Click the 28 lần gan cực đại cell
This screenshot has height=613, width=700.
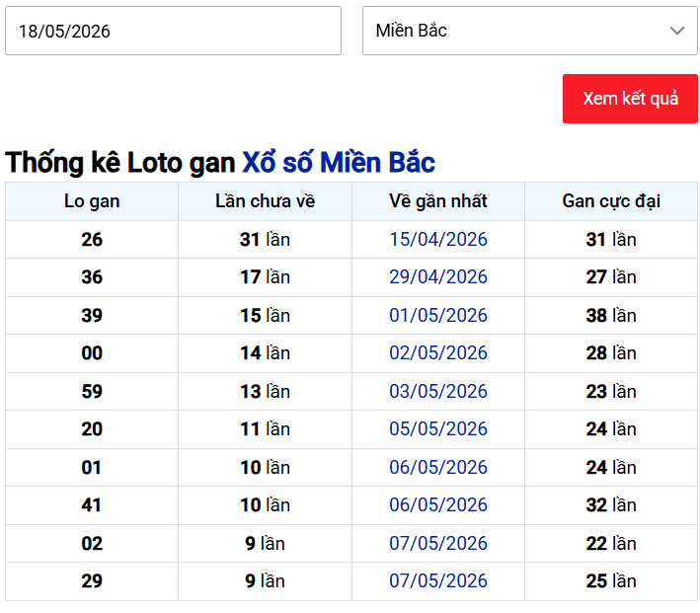point(611,352)
